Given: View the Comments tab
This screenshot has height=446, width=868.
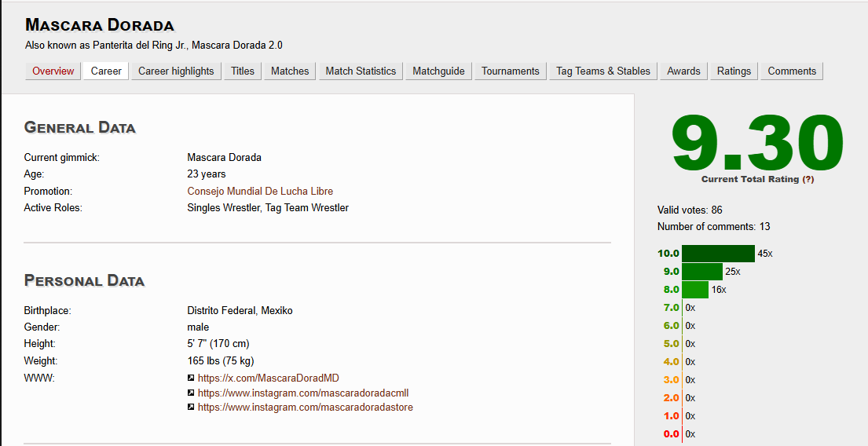Looking at the screenshot, I should pos(792,71).
